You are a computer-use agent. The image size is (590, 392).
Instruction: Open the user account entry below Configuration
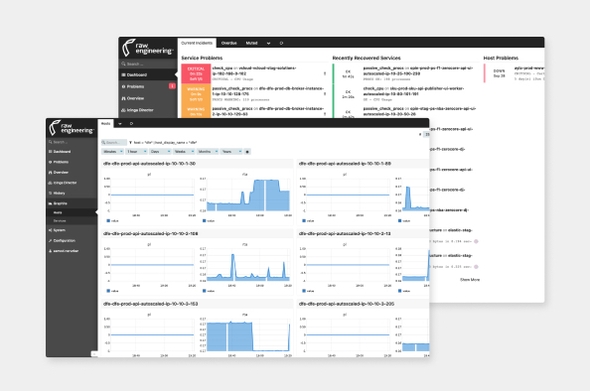[71, 251]
